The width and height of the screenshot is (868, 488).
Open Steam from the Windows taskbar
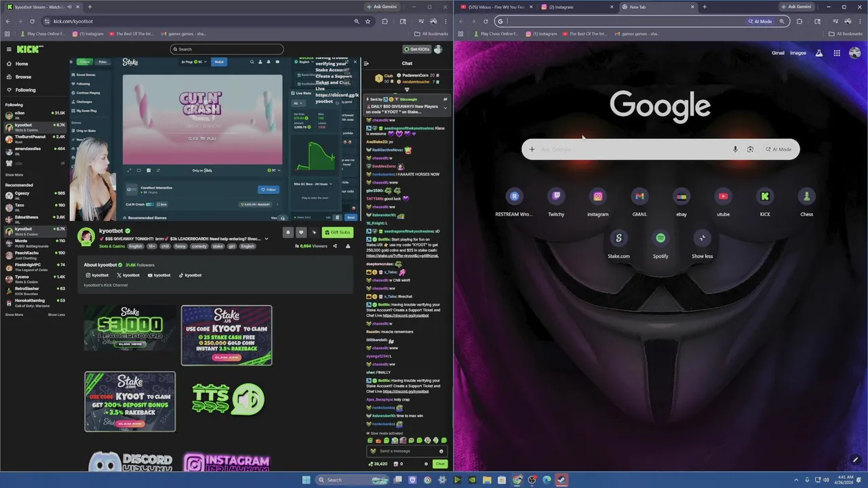point(561,480)
